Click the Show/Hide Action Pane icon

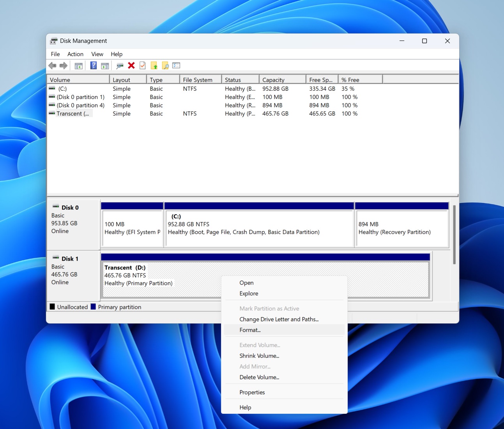click(105, 65)
